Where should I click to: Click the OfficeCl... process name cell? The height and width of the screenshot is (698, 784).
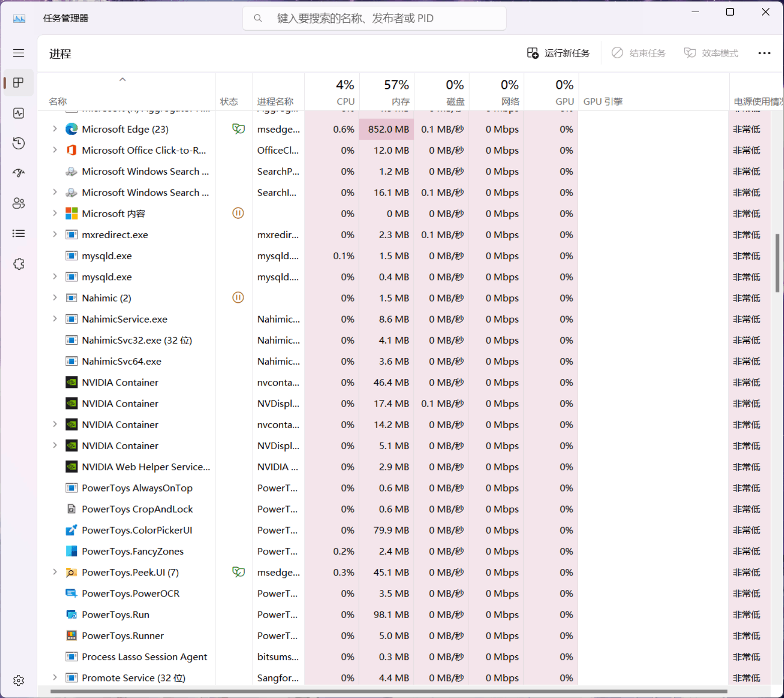(x=278, y=150)
